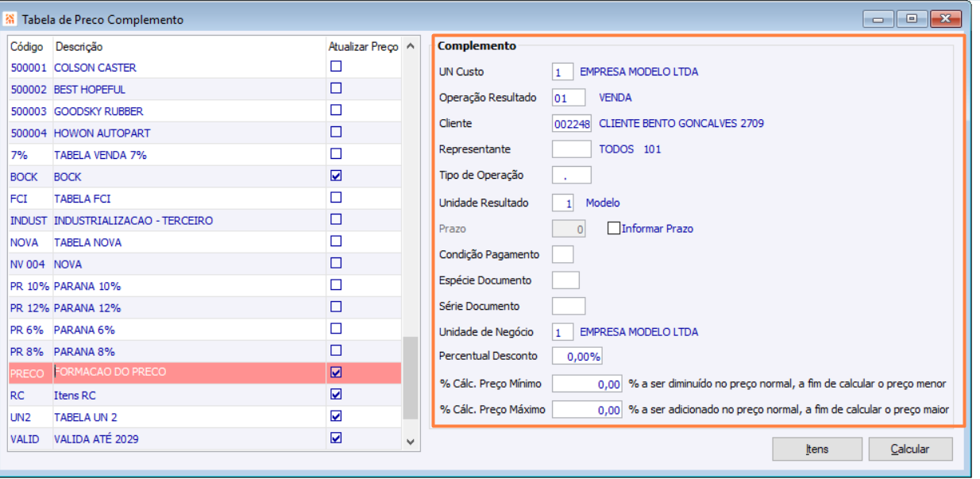Tick the Informar Prazo checkbox
This screenshot has width=980, height=479.
[x=613, y=228]
